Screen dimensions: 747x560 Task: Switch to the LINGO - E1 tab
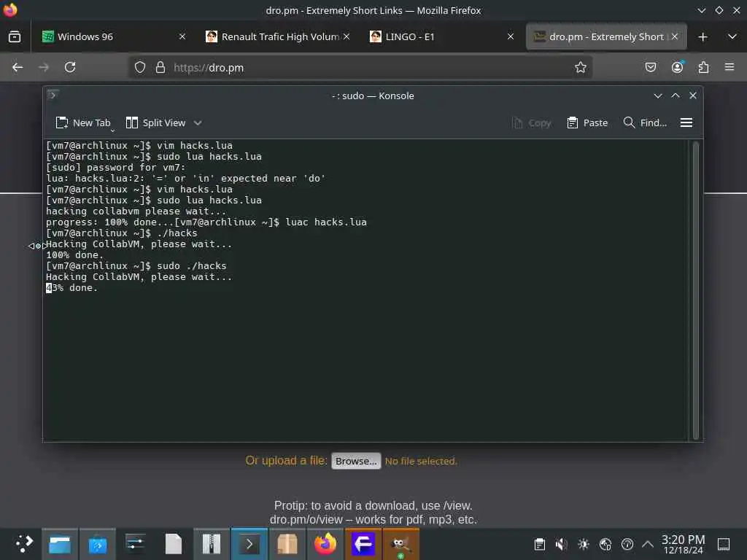pyautogui.click(x=441, y=36)
